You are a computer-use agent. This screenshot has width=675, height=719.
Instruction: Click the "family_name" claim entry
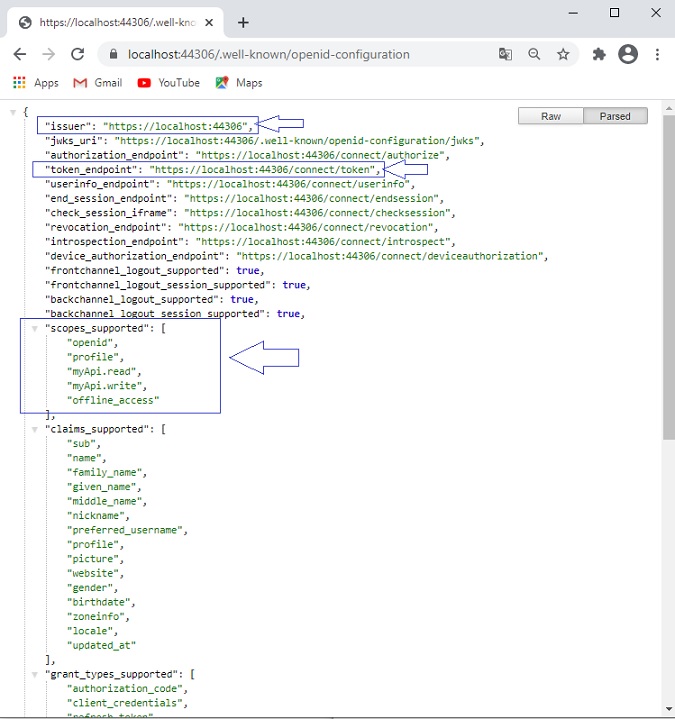[x=104, y=472]
